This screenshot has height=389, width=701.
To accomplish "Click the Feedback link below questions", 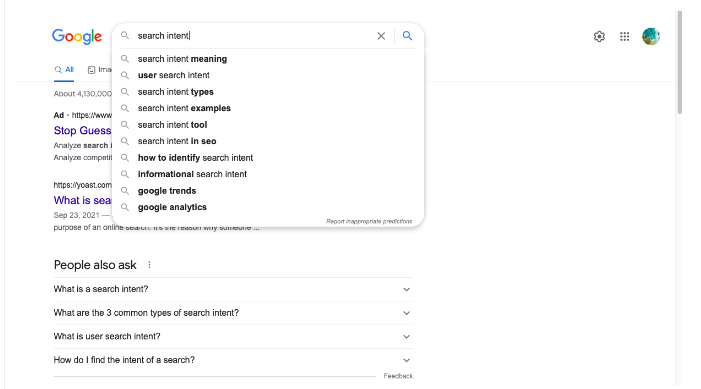I will (x=398, y=376).
